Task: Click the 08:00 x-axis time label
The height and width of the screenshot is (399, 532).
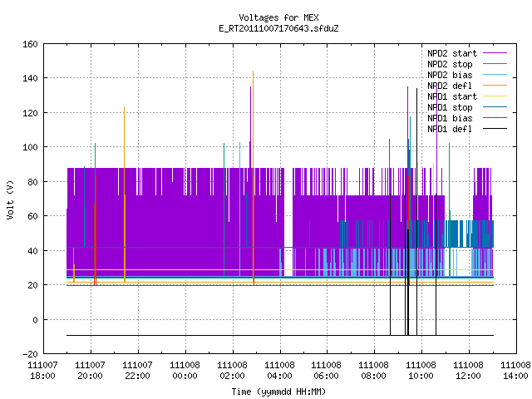Action: [x=373, y=376]
